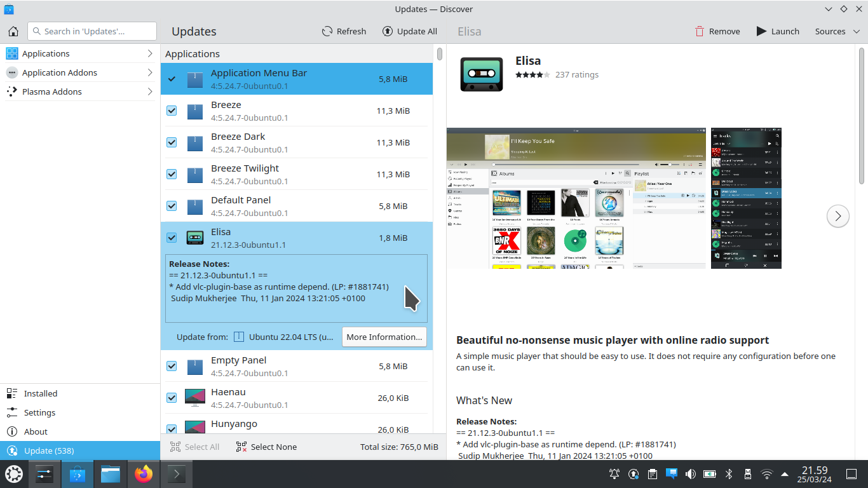Click the Select None button
The image size is (868, 488).
tap(266, 447)
